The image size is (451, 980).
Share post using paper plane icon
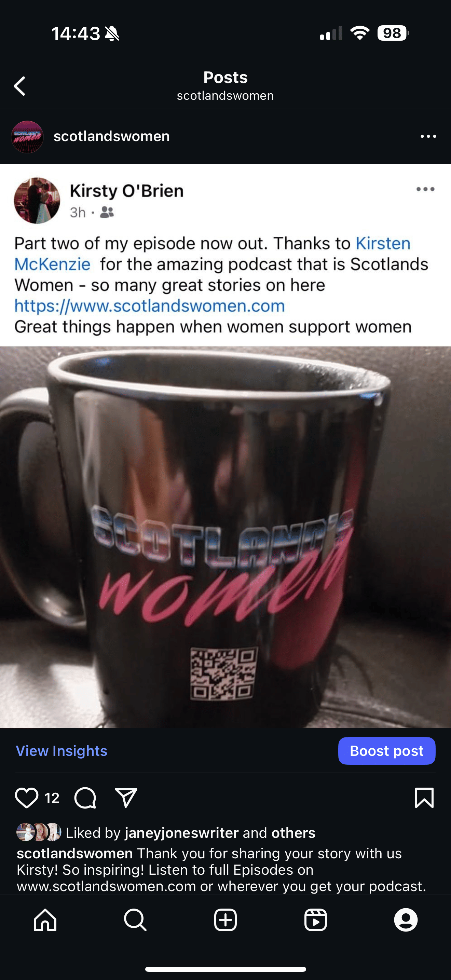(126, 798)
